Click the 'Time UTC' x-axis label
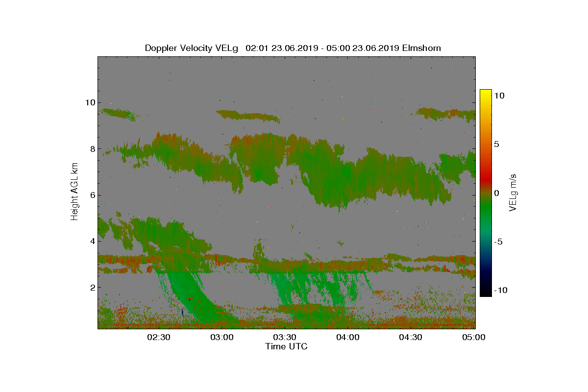Viewport: 588px width, 392px height. point(287,346)
